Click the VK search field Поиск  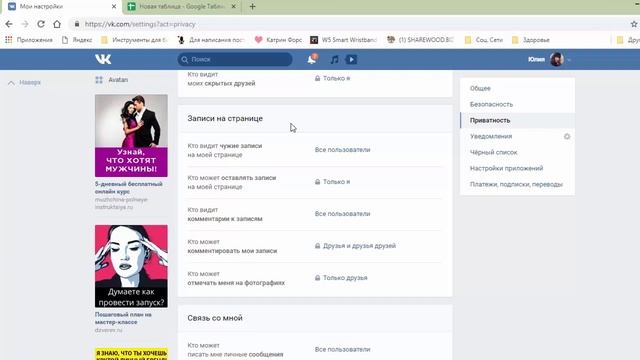pos(235,60)
